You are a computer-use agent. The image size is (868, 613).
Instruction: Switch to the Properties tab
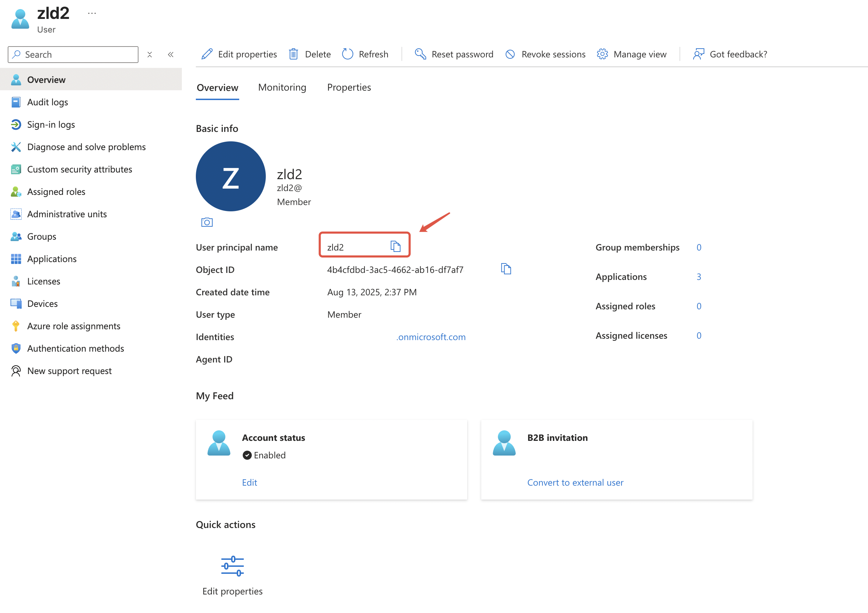tap(349, 87)
